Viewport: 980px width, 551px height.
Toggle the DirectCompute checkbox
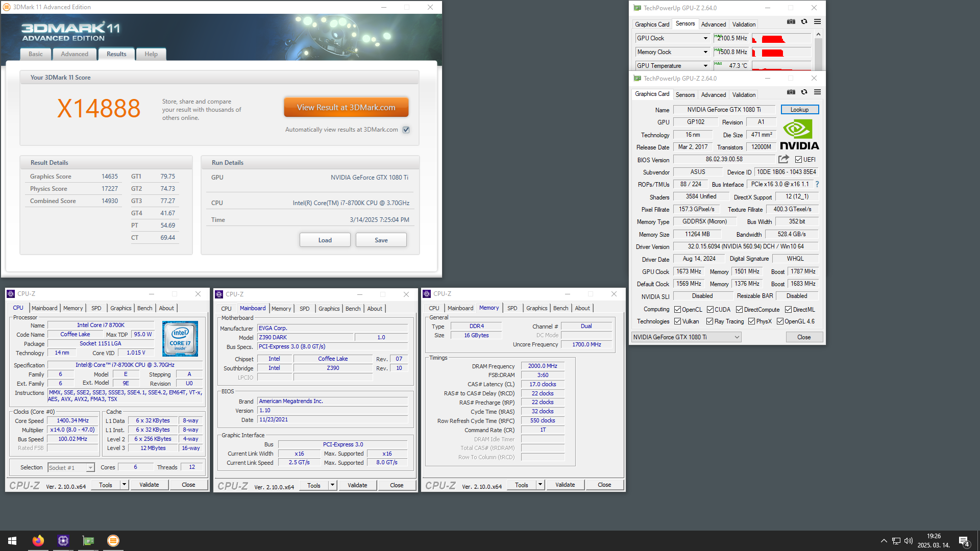[x=739, y=310]
